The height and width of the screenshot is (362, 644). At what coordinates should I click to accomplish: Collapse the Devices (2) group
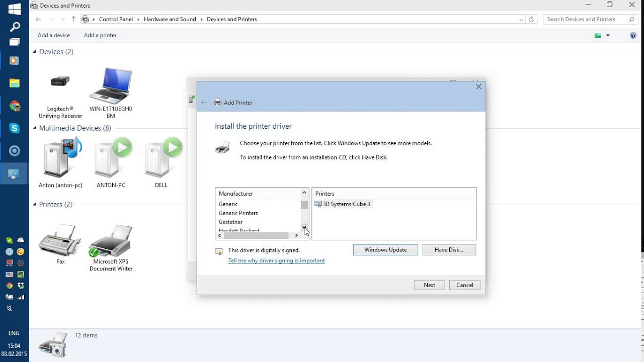coord(35,52)
